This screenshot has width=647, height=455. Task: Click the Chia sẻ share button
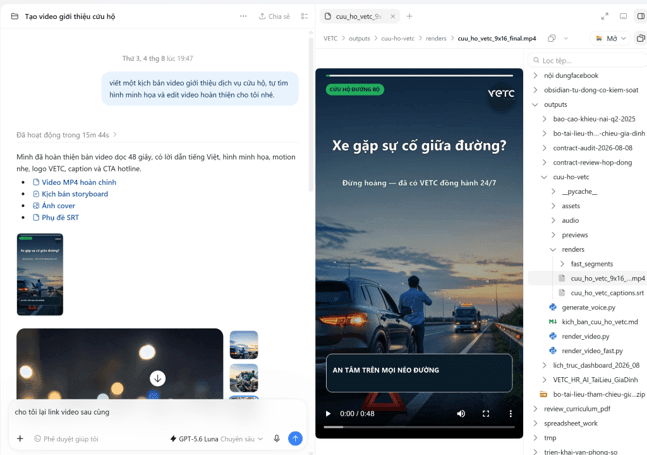274,17
